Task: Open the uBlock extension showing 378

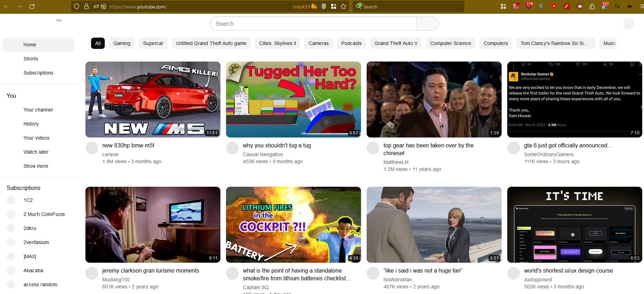Action: pyautogui.click(x=529, y=6)
